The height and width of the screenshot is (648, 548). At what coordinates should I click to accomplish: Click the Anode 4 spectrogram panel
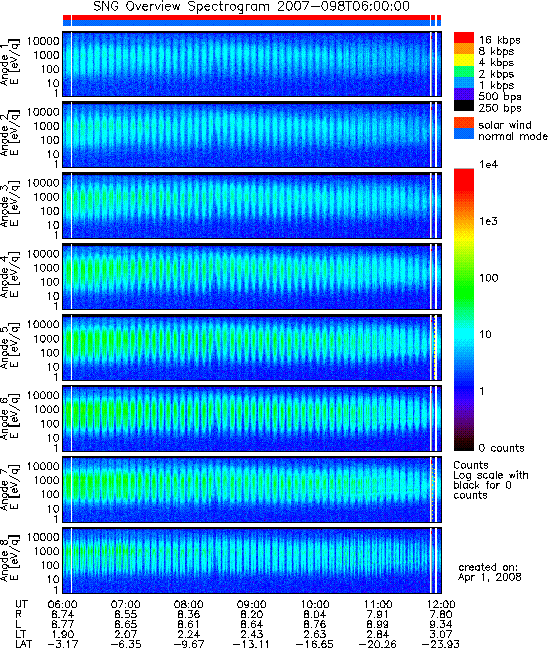tap(252, 276)
